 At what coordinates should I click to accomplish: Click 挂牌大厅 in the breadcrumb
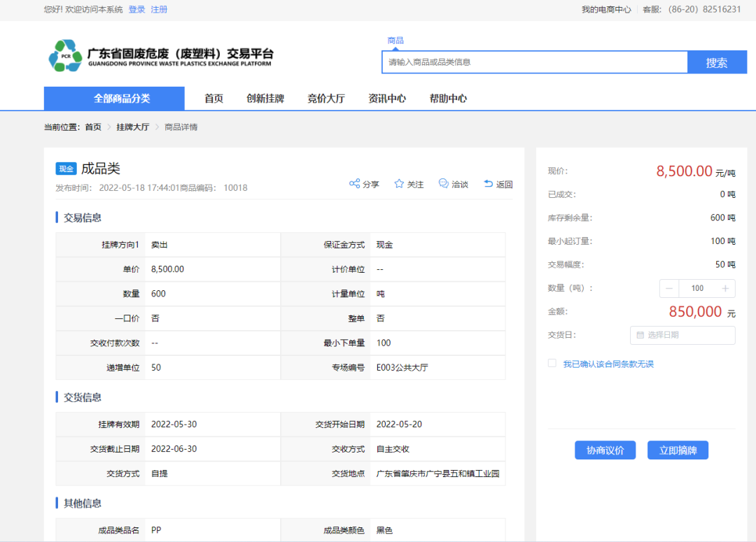[132, 127]
